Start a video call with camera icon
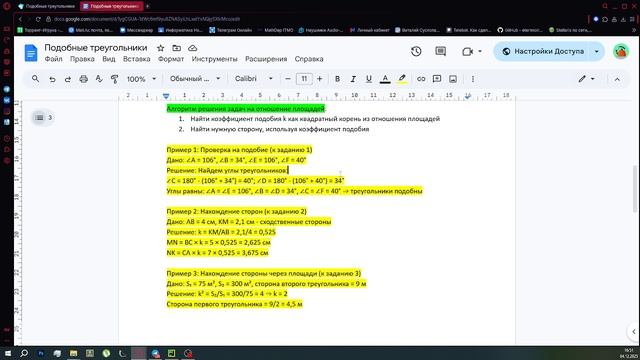The height and width of the screenshot is (360, 640). (x=467, y=51)
